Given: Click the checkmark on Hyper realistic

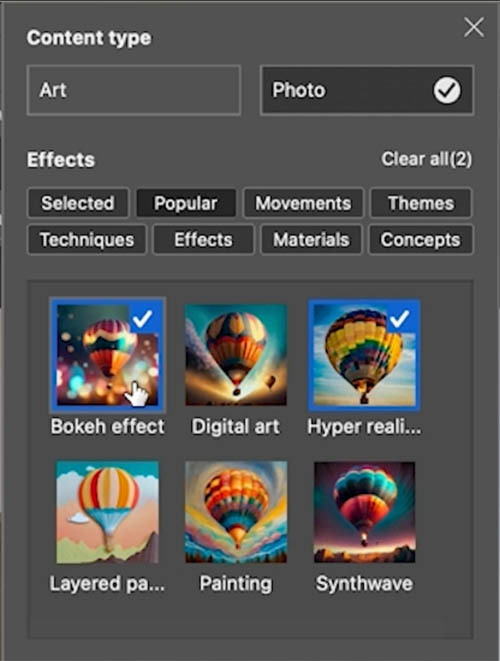Looking at the screenshot, I should tap(399, 319).
